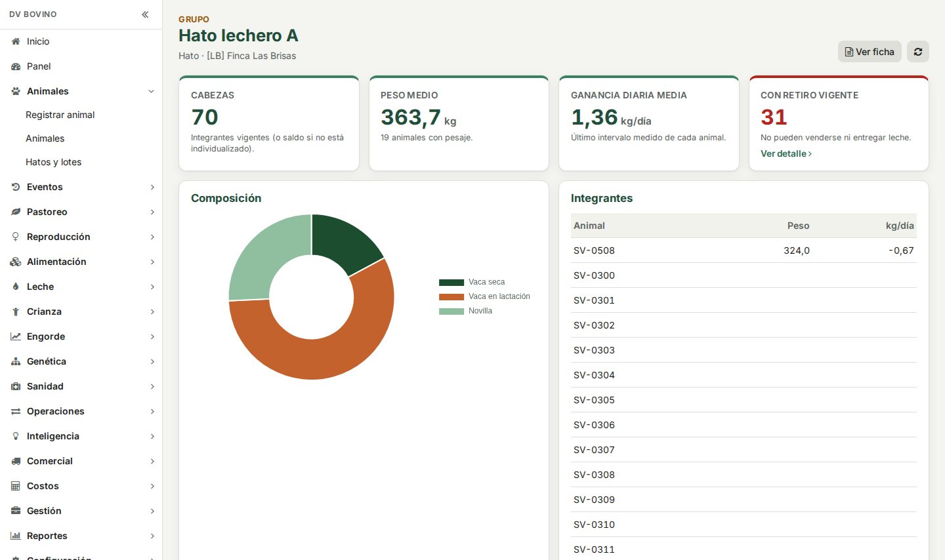The image size is (945, 560).
Task: Open the Ver ficha button
Action: click(x=870, y=52)
